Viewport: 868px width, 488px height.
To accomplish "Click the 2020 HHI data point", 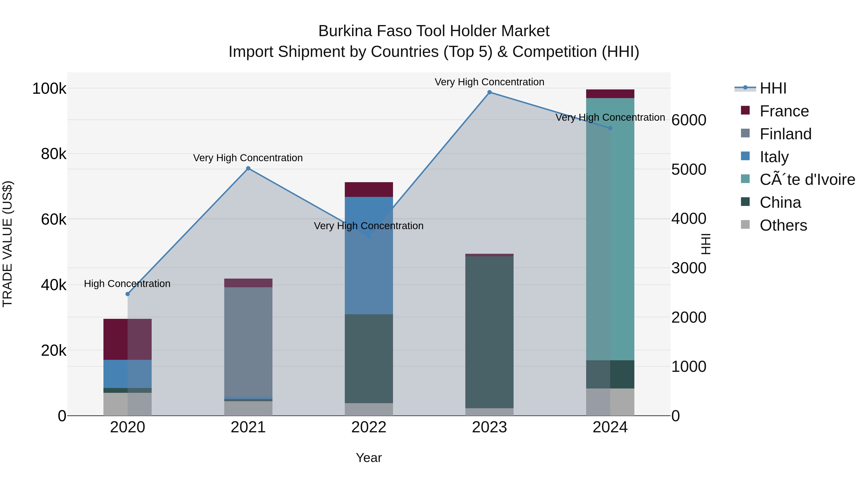I will tap(128, 294).
